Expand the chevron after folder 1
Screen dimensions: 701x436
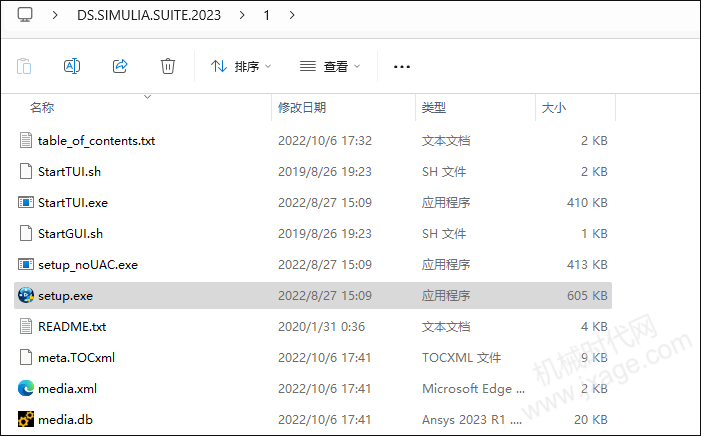click(x=292, y=15)
